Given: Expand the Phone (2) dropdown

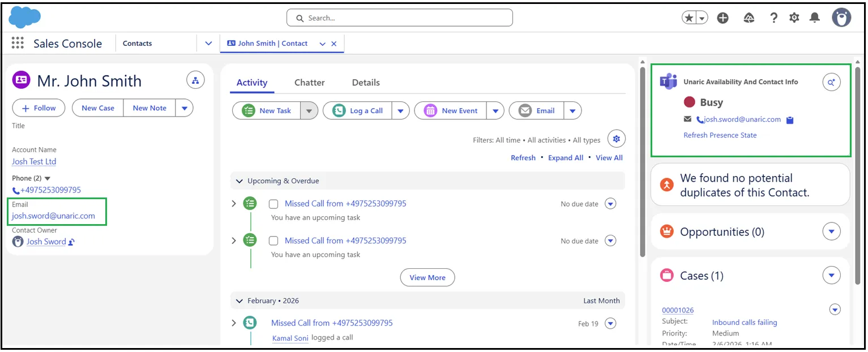Looking at the screenshot, I should tap(48, 178).
